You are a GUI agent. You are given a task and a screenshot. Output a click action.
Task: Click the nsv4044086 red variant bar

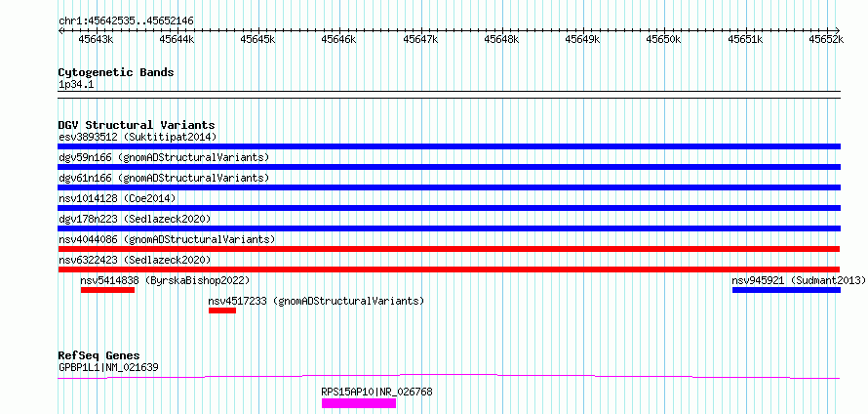coord(449,249)
